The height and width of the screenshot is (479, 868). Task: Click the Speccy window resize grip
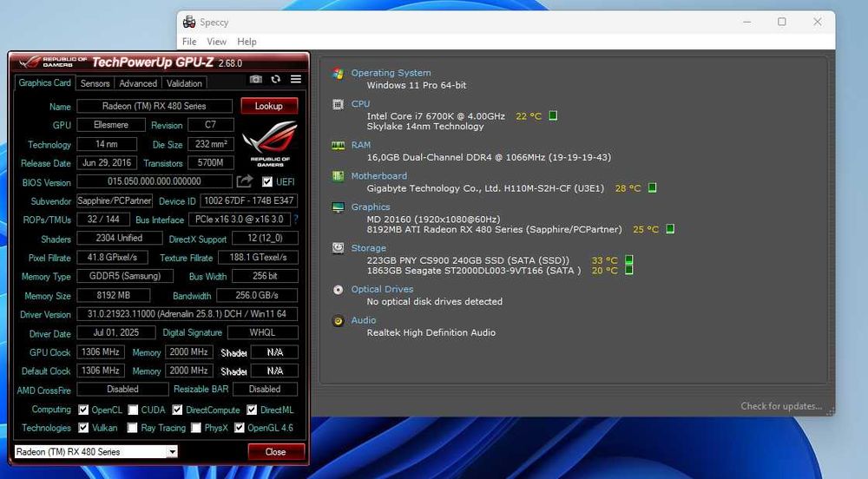tap(830, 411)
